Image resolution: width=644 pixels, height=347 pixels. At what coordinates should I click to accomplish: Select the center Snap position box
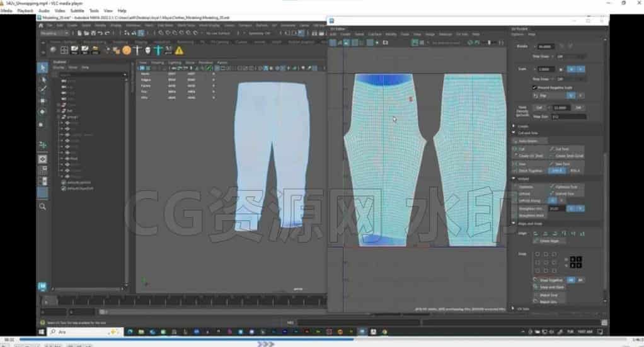pos(546,263)
